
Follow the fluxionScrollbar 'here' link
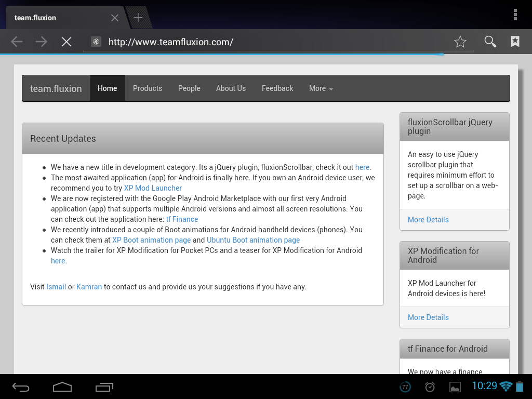[362, 167]
